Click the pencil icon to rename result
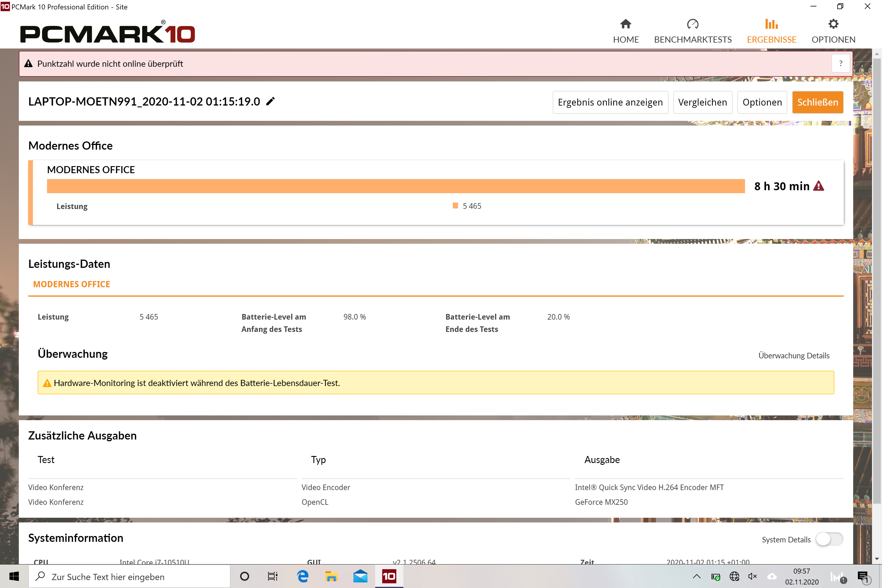This screenshot has height=588, width=882. coord(270,101)
